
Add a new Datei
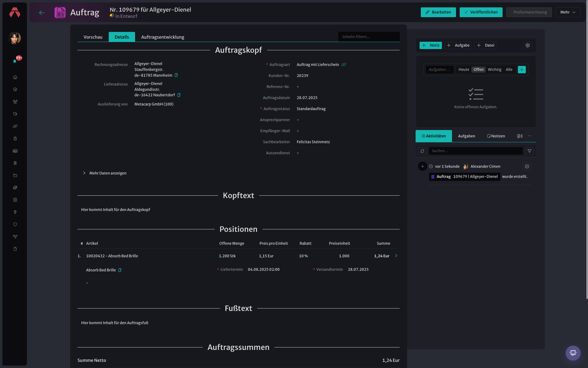(485, 45)
